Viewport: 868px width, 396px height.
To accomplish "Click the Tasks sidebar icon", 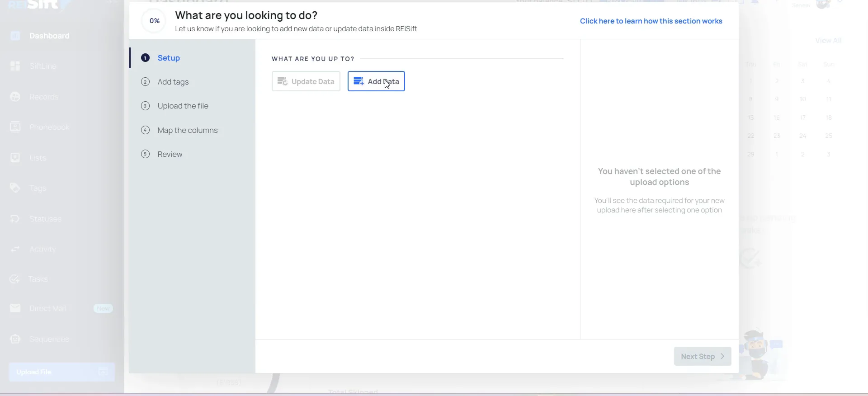I will coord(15,279).
